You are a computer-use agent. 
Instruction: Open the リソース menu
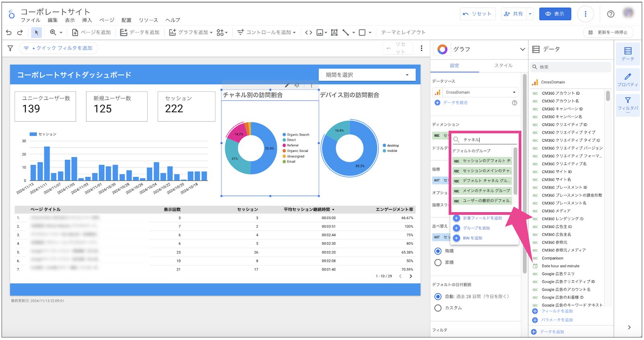click(149, 20)
